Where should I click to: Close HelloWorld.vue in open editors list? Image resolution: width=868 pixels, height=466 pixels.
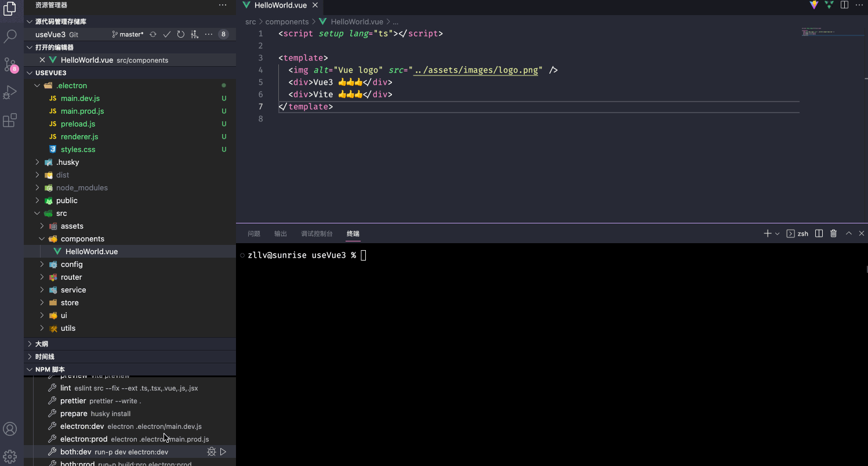pyautogui.click(x=42, y=60)
